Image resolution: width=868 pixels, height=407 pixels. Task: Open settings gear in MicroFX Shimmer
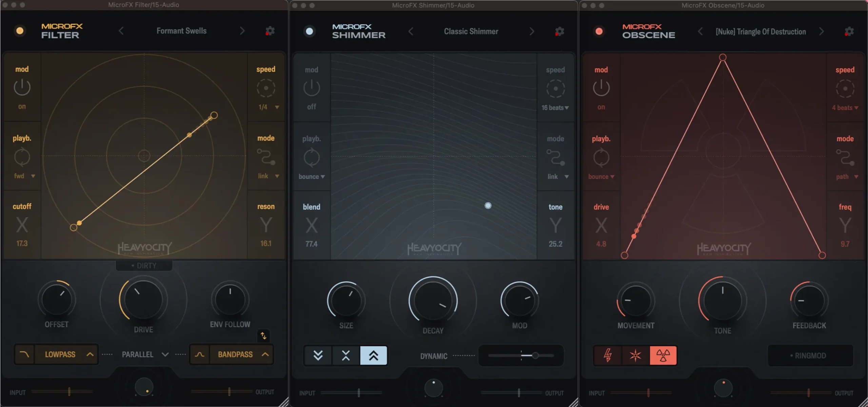559,32
